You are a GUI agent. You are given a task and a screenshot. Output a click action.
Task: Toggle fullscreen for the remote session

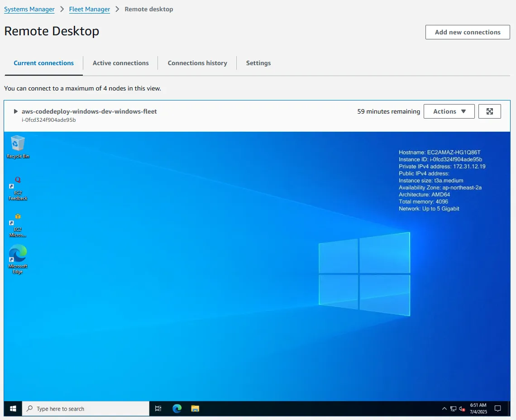[490, 111]
